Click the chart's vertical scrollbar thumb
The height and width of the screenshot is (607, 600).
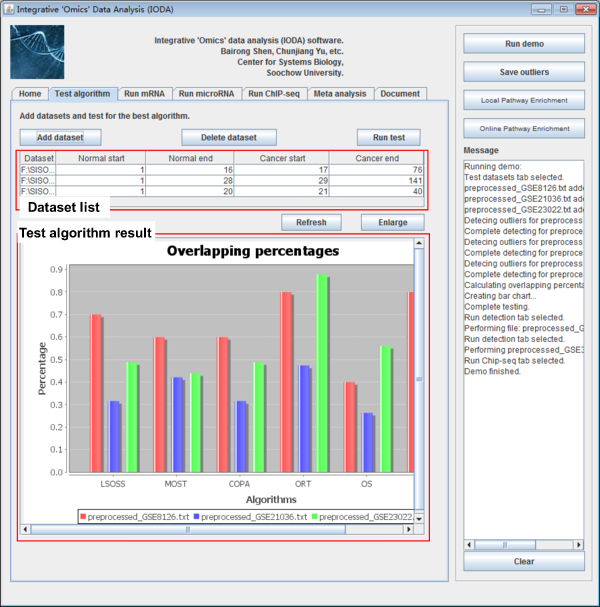[419, 379]
